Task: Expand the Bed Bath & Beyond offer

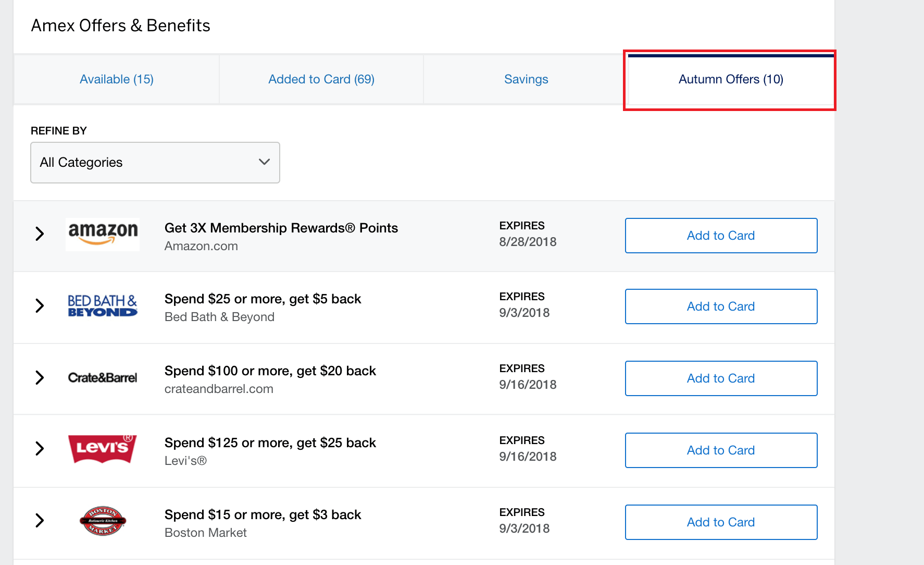Action: (40, 305)
